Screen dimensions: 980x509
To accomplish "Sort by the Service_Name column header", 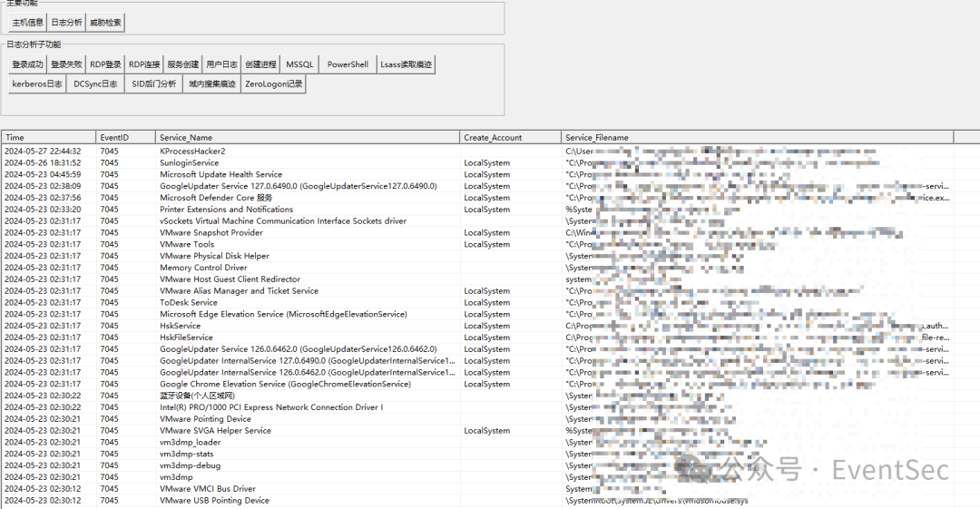I will click(307, 138).
